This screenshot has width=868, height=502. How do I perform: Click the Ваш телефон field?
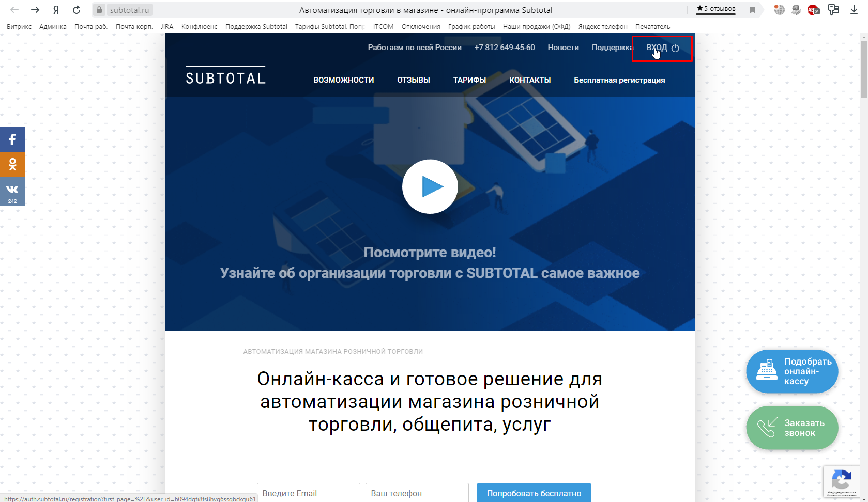(417, 493)
